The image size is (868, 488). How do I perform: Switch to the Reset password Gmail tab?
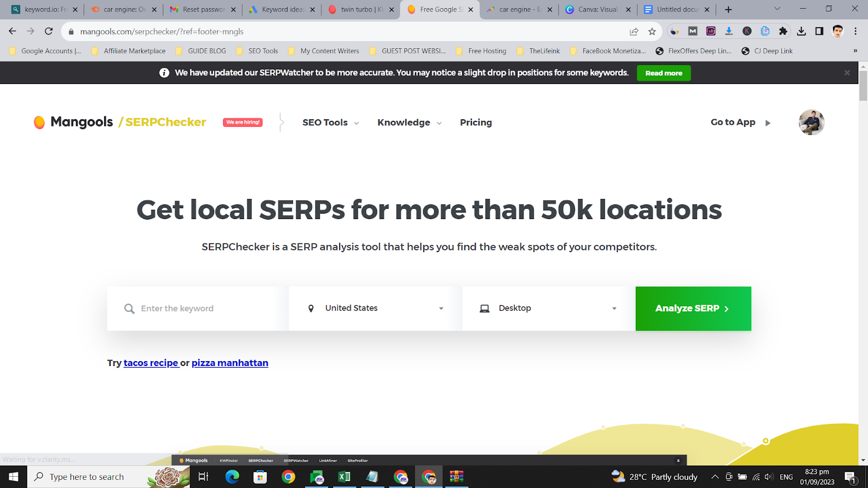[x=203, y=9]
